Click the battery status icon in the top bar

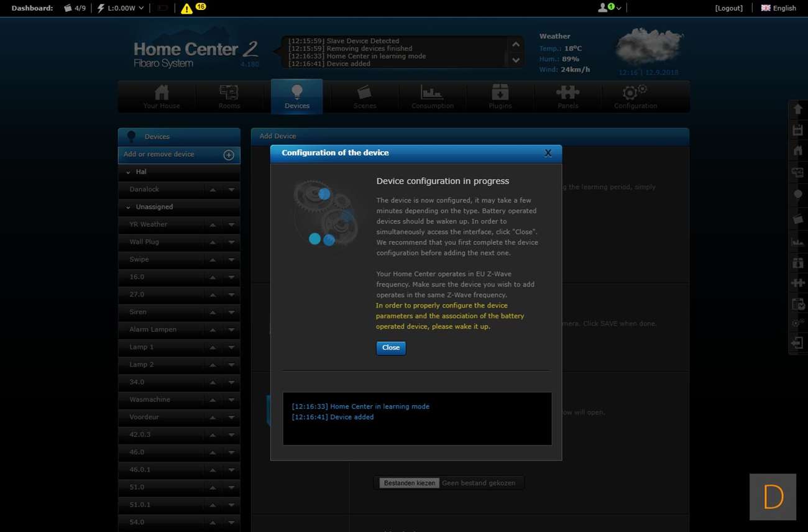(163, 8)
